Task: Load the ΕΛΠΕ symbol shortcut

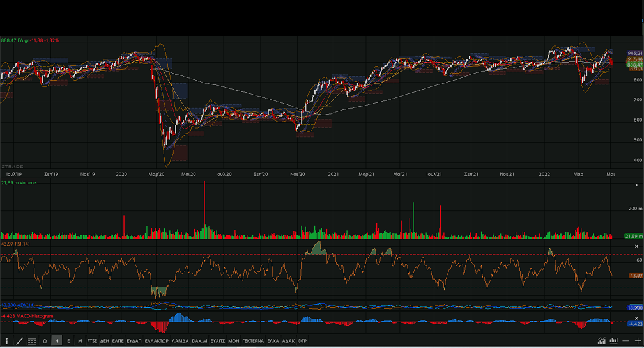Action: tap(118, 341)
